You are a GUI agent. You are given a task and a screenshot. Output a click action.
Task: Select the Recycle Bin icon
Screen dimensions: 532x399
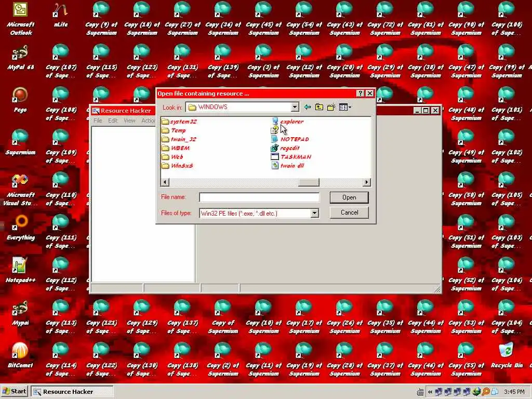point(507,355)
